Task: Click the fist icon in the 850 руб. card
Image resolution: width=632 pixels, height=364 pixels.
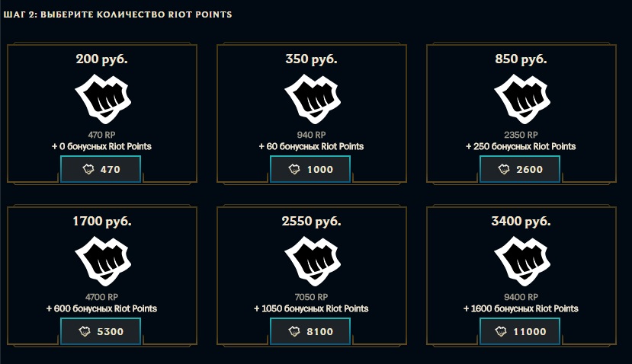Action: (522, 99)
